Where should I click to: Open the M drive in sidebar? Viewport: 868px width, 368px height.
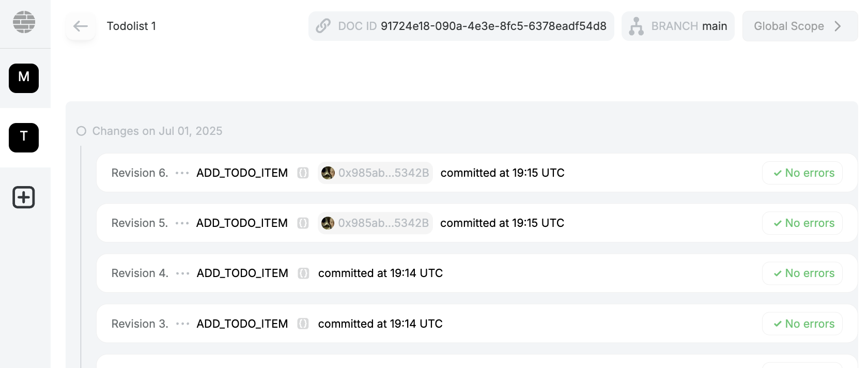[x=24, y=78]
